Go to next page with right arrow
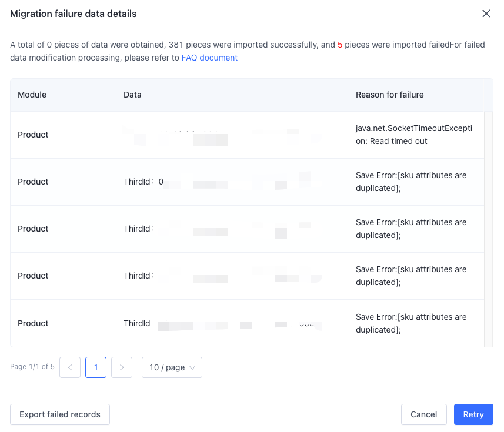The width and height of the screenshot is (504, 432). 122,367
